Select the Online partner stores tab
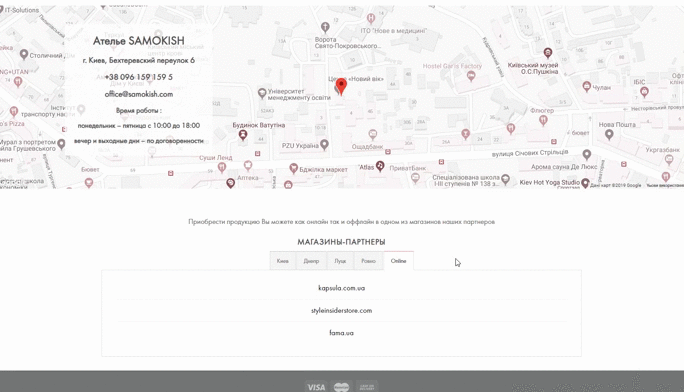The height and width of the screenshot is (392, 684). click(x=399, y=261)
